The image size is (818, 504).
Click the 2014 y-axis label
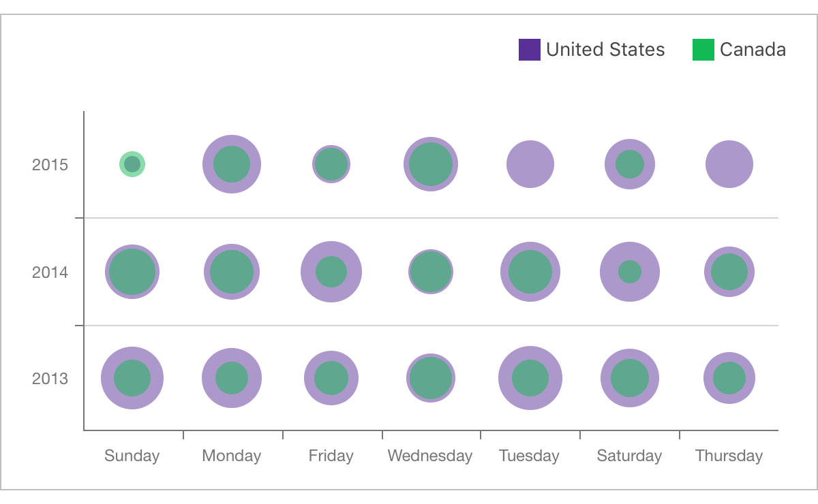click(x=50, y=272)
